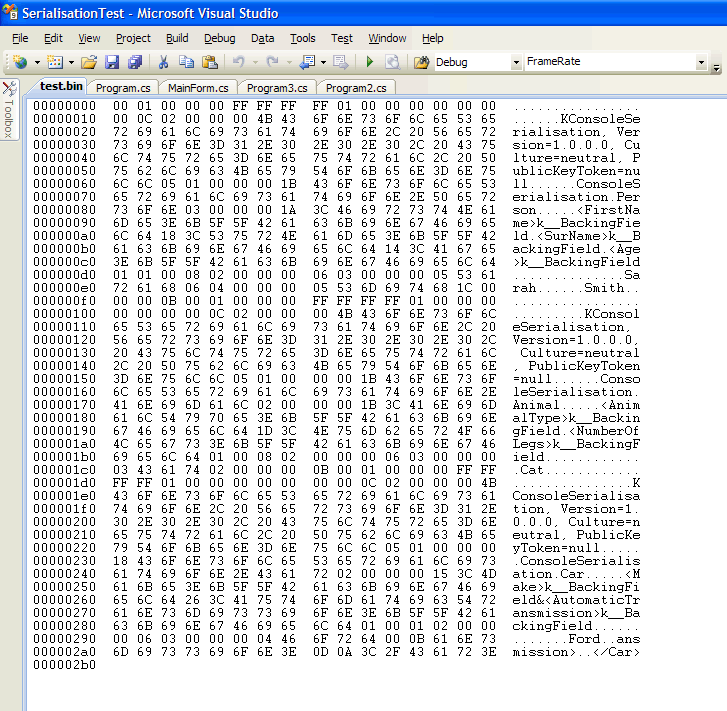Click the Copy icon in toolbar
This screenshot has width=727, height=711.
coord(186,62)
